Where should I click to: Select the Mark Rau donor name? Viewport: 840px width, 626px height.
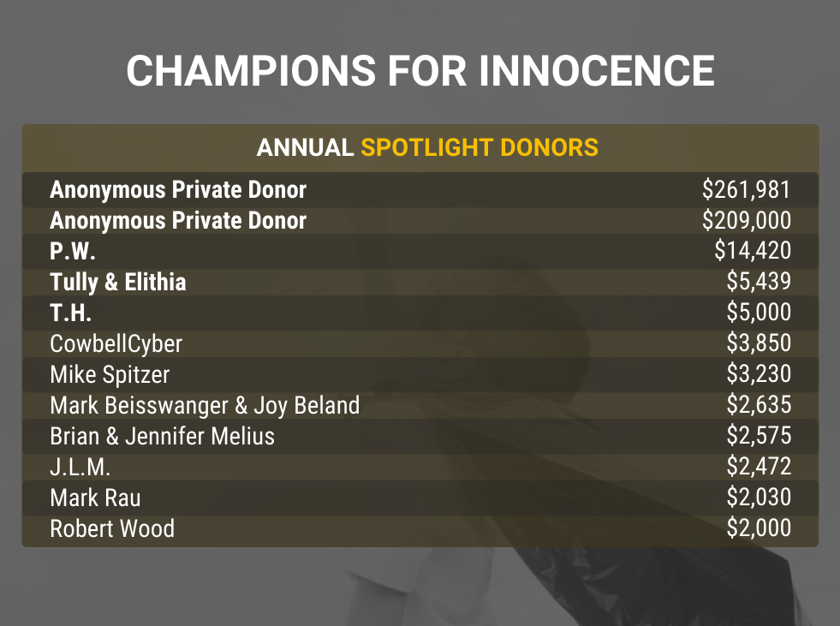pos(95,498)
